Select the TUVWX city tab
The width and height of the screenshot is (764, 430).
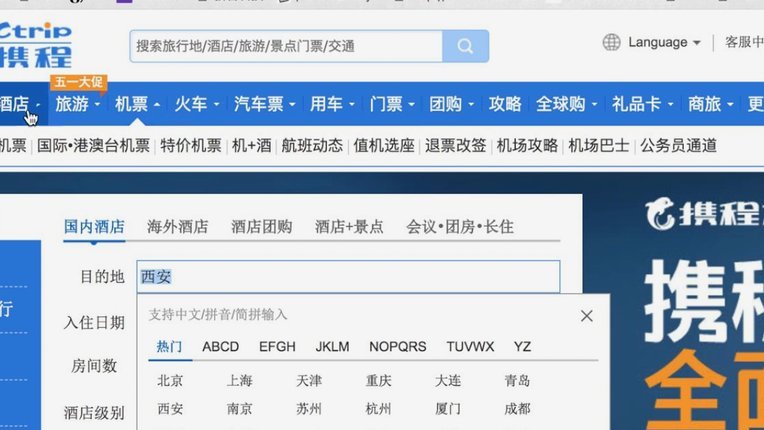(470, 346)
